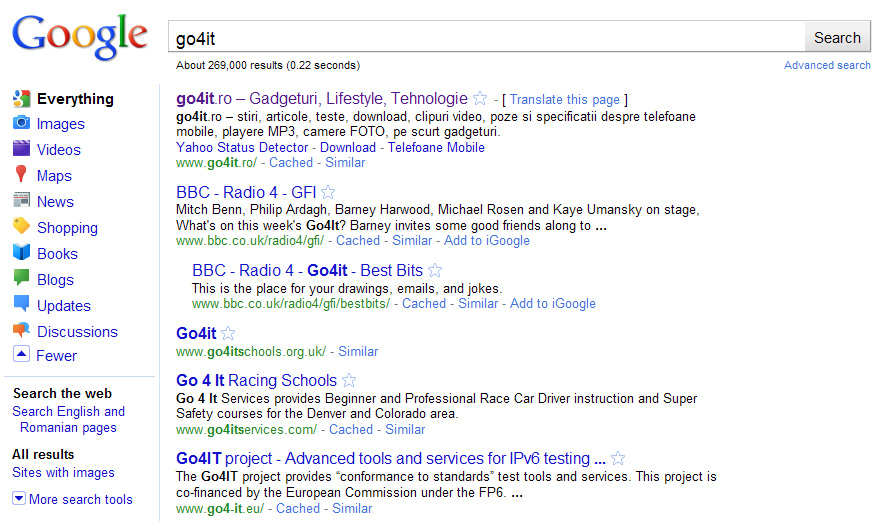Select the Everything category
Screen dimensions: 879x521
(75, 99)
